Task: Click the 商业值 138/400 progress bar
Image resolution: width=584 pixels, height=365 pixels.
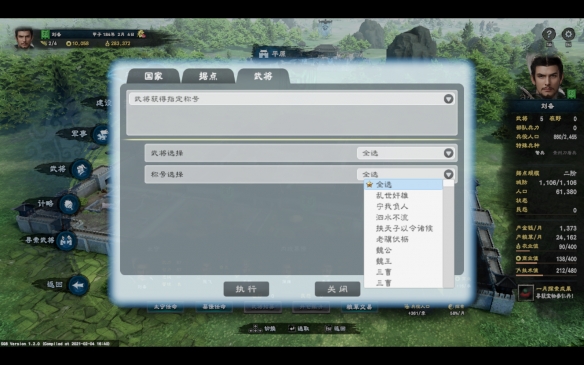Action: (546, 264)
